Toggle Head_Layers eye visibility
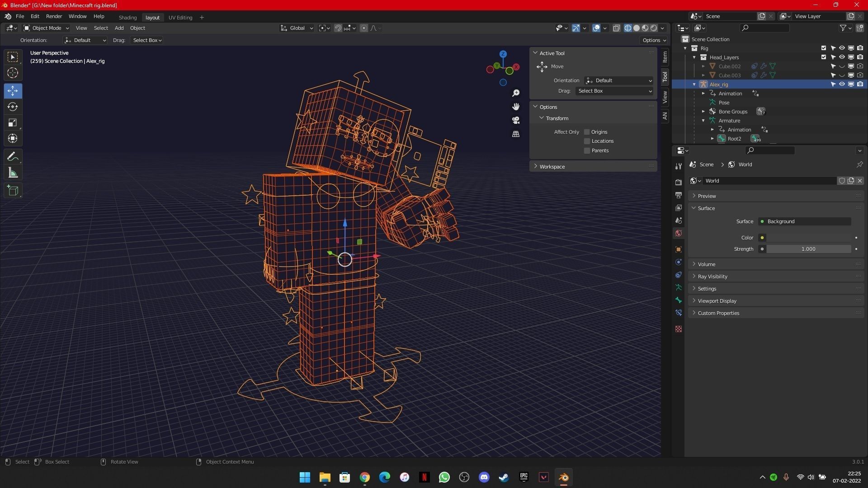This screenshot has width=868, height=488. [842, 57]
